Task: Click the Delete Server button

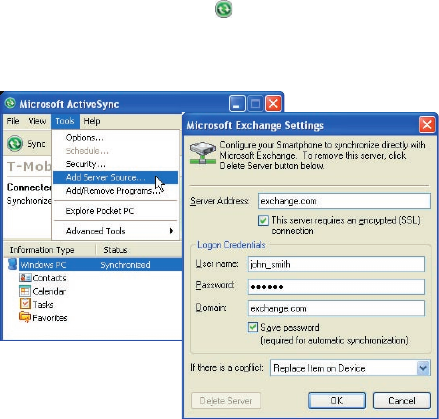Action: [226, 400]
